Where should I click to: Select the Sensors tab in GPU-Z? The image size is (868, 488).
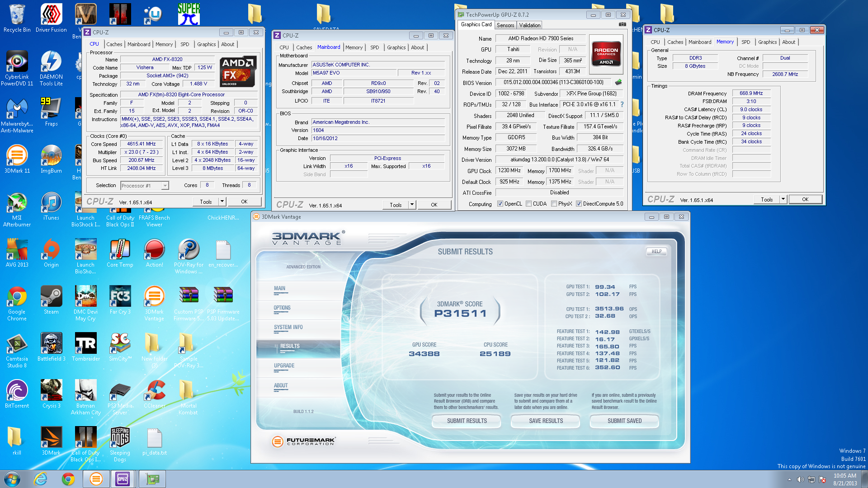(x=505, y=25)
